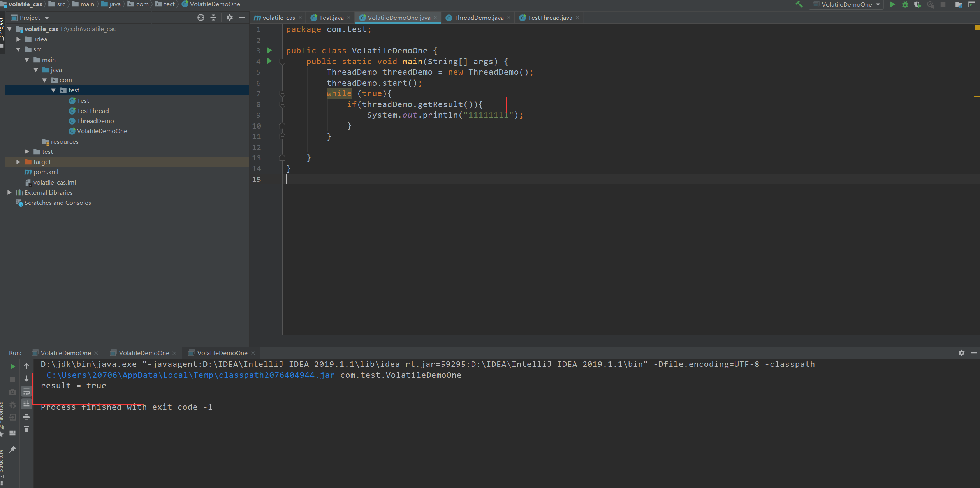Viewport: 980px width, 488px height.
Task: Clear console with trash icon
Action: (26, 429)
